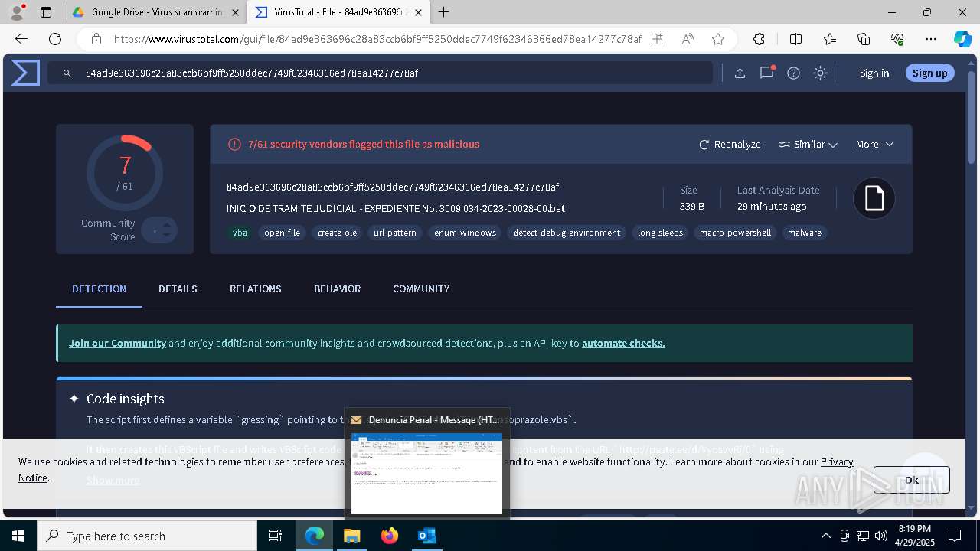Switch to the DETAILS tab

coord(178,289)
